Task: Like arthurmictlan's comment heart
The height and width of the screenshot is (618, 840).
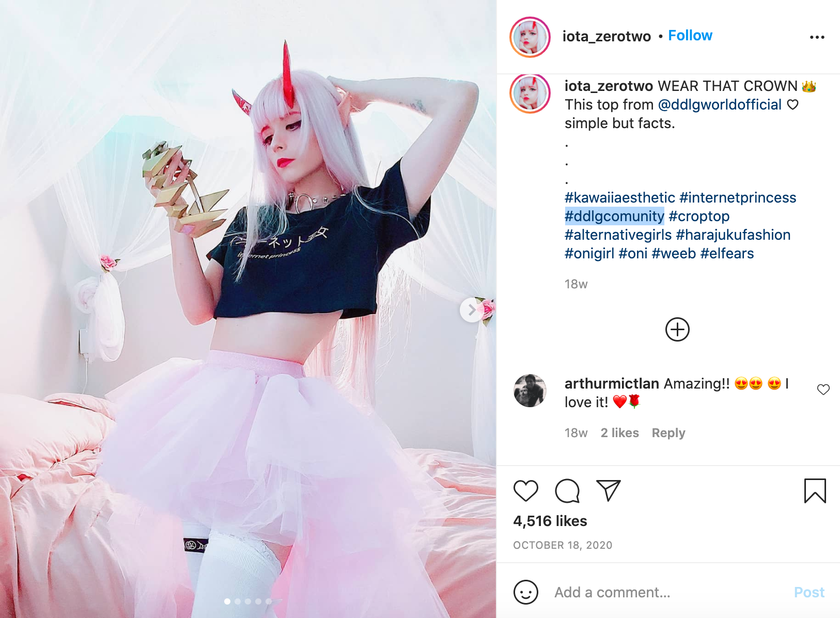Action: [823, 390]
